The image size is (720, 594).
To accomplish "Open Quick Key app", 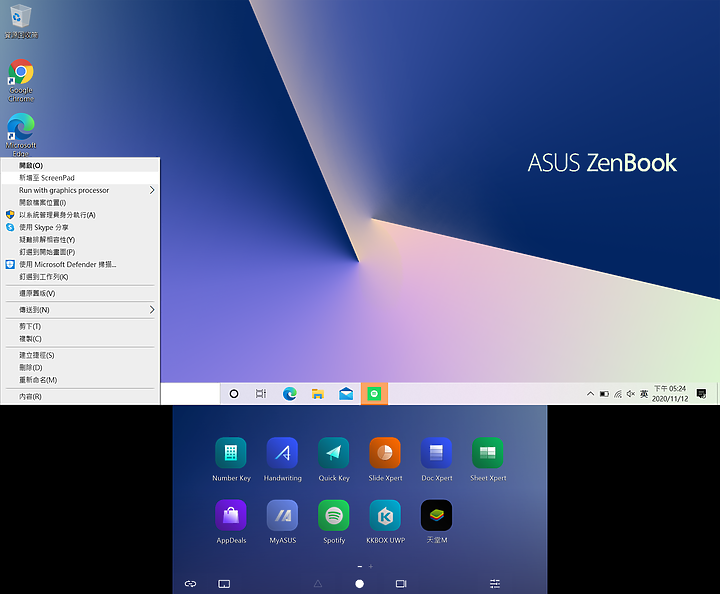I will pyautogui.click(x=334, y=453).
